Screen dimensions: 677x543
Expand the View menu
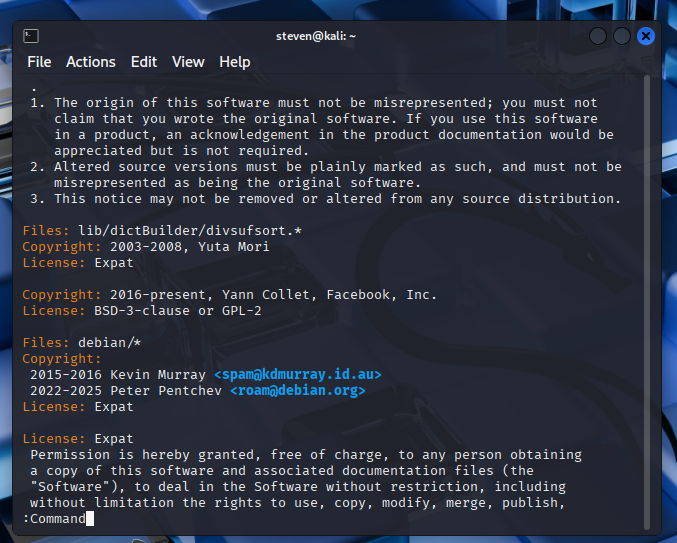pos(188,62)
